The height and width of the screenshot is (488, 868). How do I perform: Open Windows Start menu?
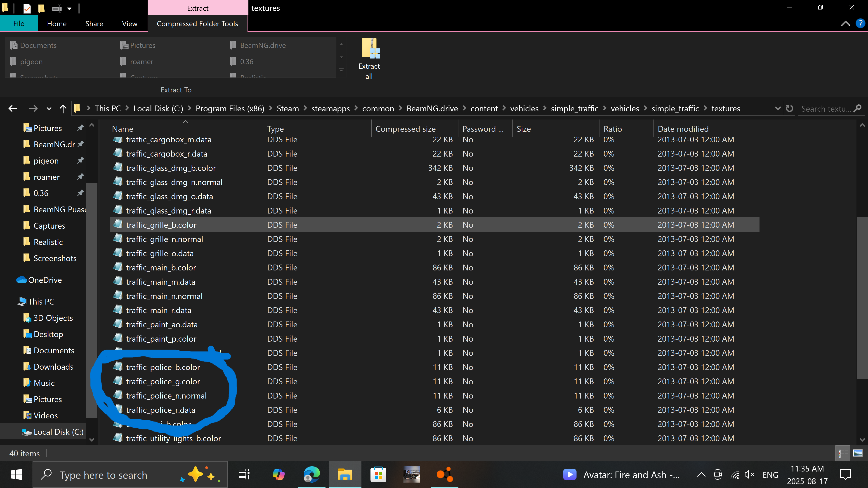(x=16, y=475)
